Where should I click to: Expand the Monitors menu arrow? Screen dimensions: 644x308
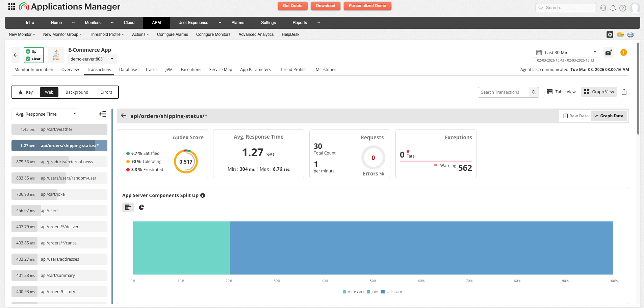pyautogui.click(x=112, y=23)
